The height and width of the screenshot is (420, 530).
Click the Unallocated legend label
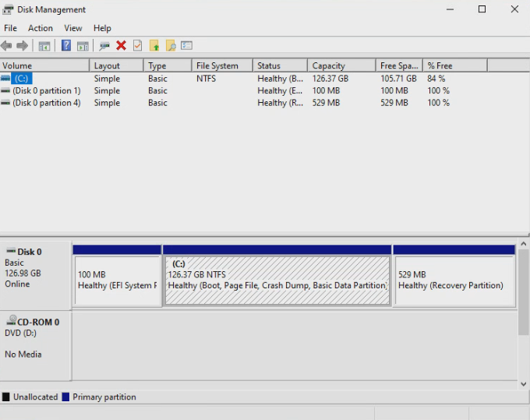[36, 397]
